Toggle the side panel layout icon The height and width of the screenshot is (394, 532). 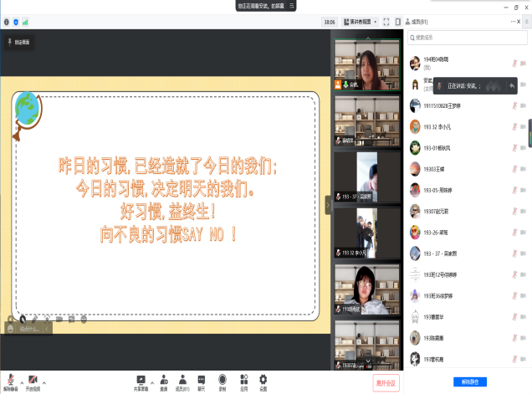pos(398,22)
